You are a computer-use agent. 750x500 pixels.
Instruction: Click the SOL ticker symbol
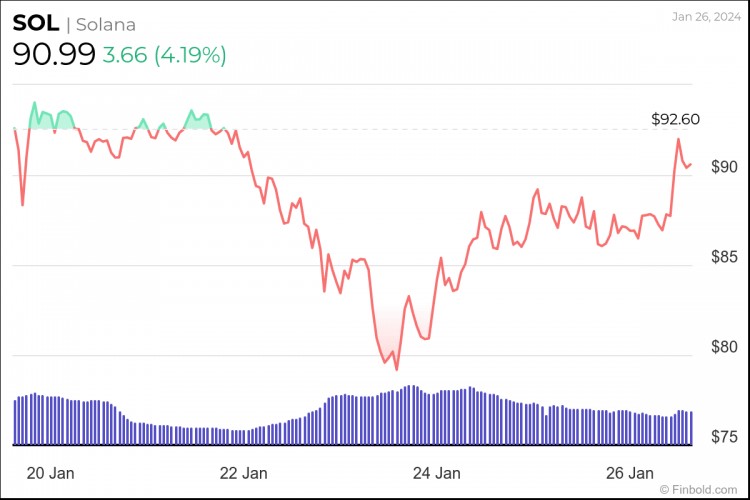click(x=35, y=24)
